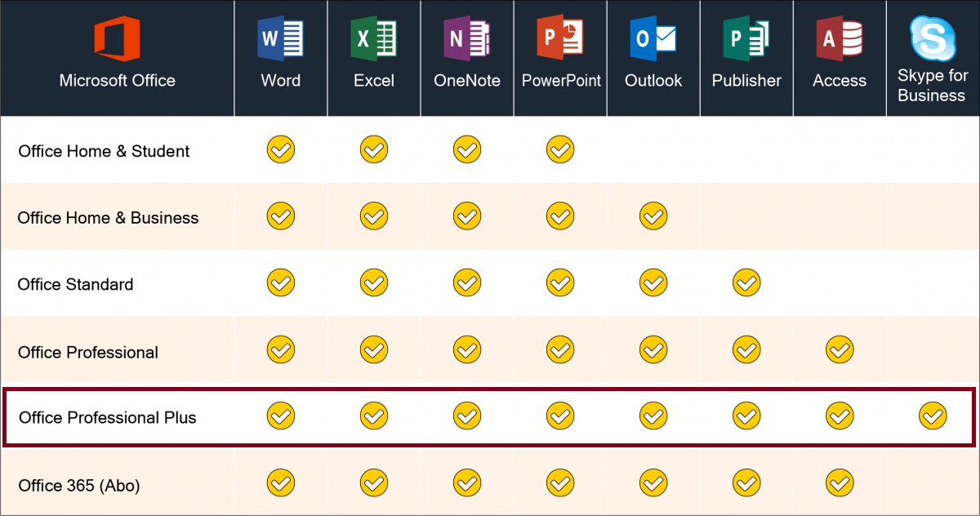Click Word checkmark for Office Home & Student
This screenshot has width=980, height=516.
[x=280, y=150]
